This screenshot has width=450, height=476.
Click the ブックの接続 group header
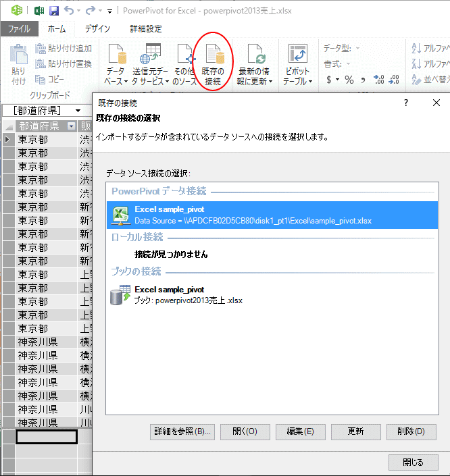pos(136,271)
